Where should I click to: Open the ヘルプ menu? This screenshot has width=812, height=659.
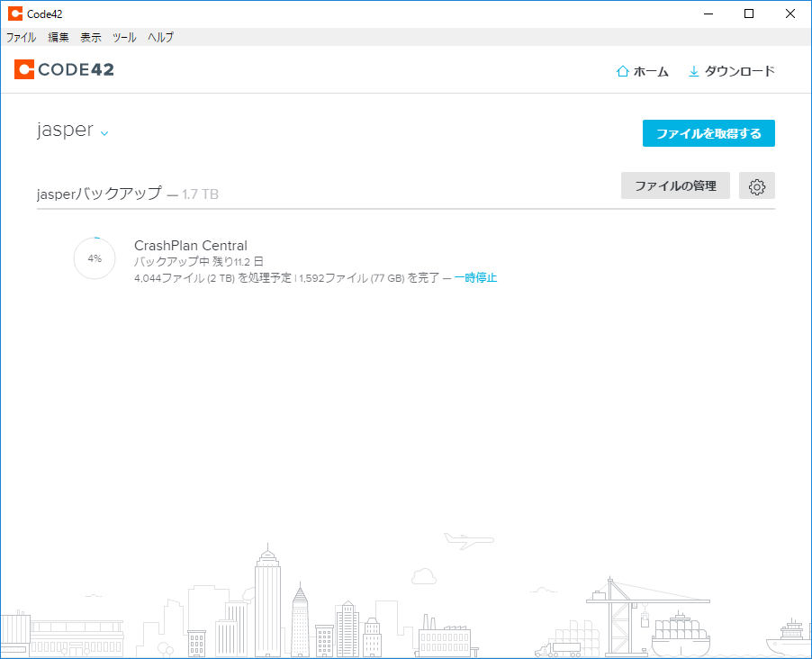click(160, 37)
